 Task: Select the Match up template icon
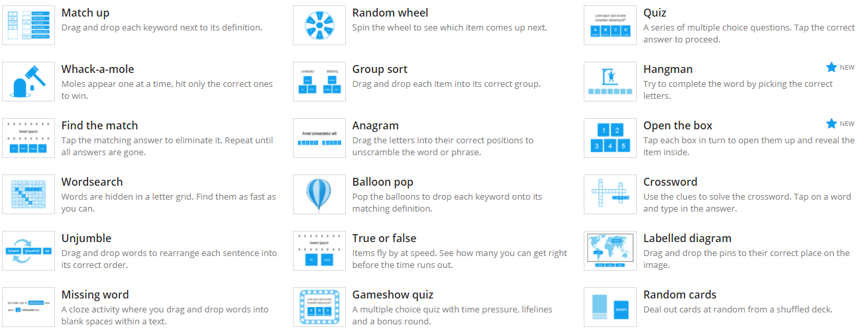click(x=28, y=25)
